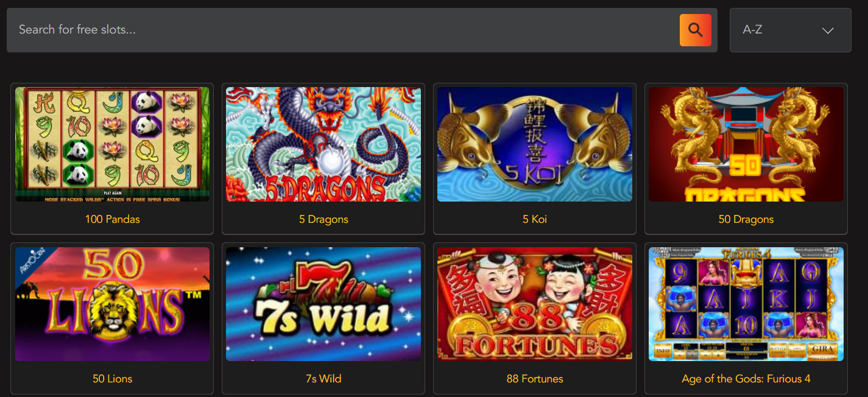The image size is (868, 397).
Task: Open Age of the Gods: Furious 4 link
Action: (746, 379)
